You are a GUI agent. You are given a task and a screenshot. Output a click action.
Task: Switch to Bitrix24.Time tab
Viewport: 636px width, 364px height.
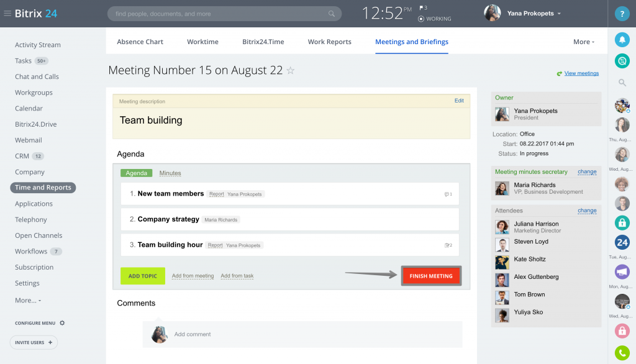(x=263, y=42)
